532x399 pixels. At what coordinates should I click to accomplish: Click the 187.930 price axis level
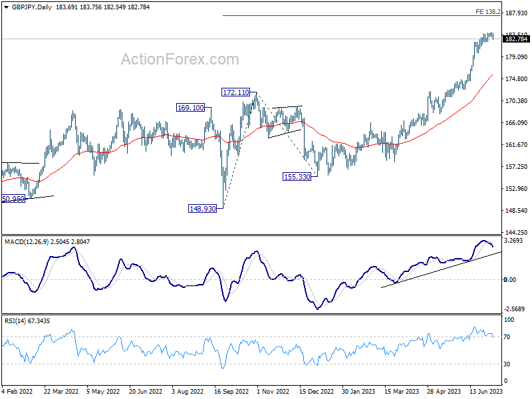pos(517,13)
